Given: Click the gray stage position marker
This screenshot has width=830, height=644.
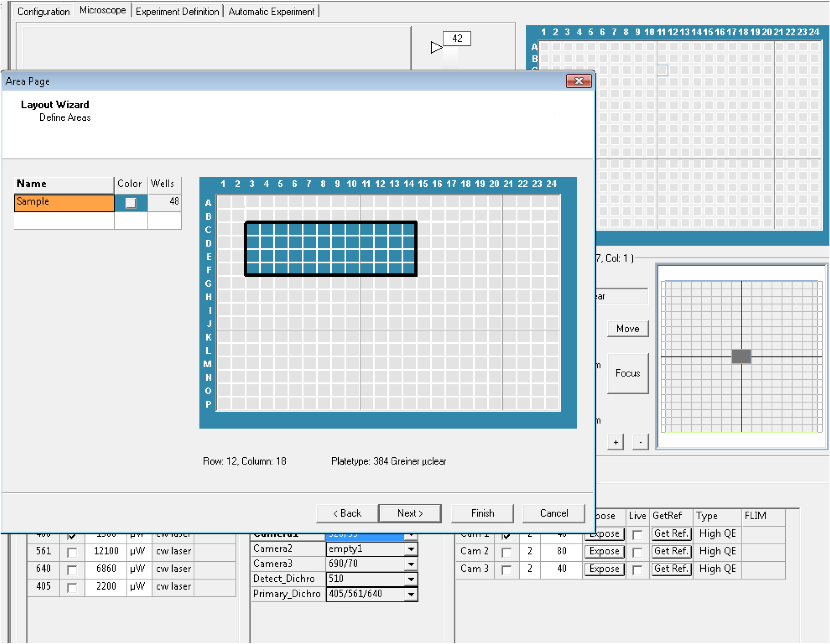Looking at the screenshot, I should (x=741, y=356).
